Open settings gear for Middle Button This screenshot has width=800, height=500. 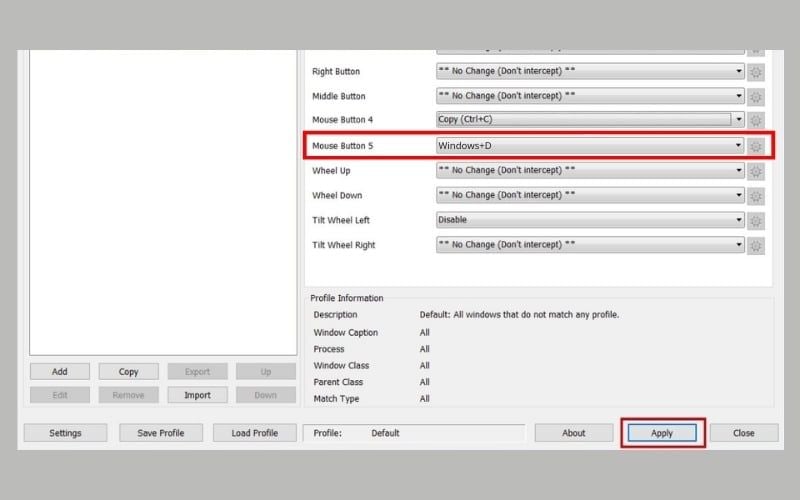click(756, 96)
